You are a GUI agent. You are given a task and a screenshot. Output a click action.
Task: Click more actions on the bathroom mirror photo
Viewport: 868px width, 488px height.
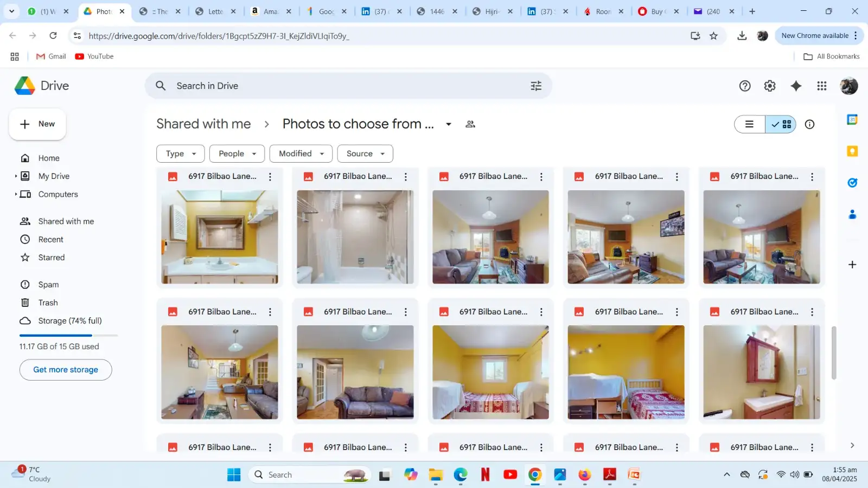click(270, 176)
